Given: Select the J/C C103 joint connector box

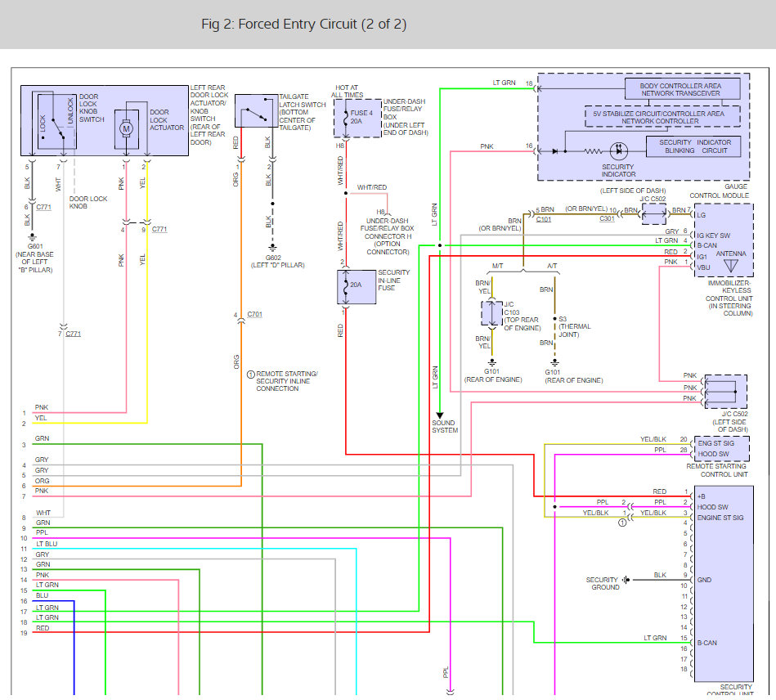Looking at the screenshot, I should 492,313.
